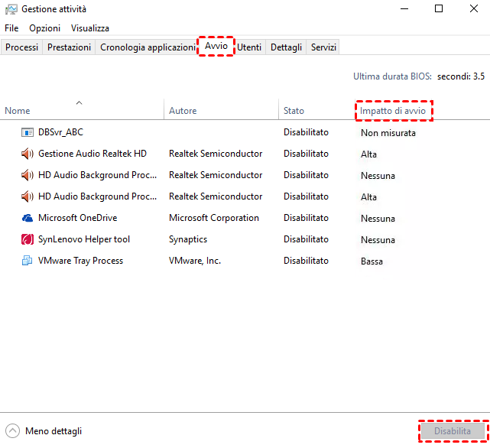Click Nessuna impact of SynLenovo Helper tool

[378, 240]
